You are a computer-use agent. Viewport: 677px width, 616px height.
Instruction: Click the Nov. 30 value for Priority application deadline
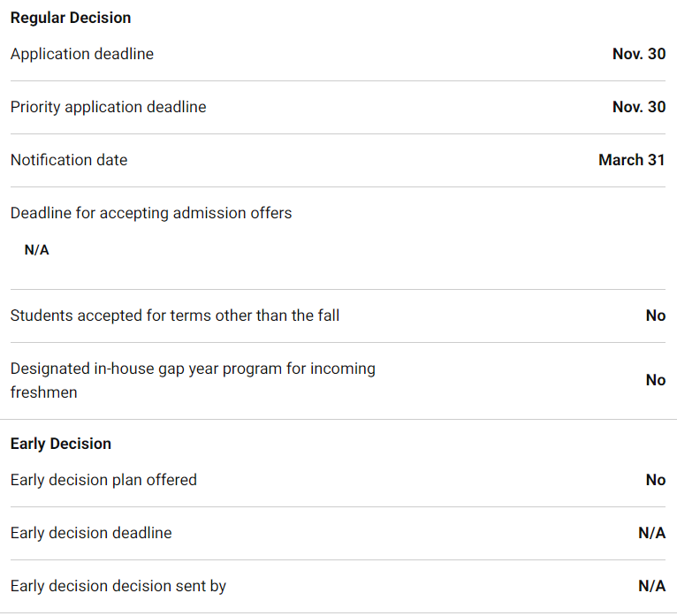pos(638,107)
